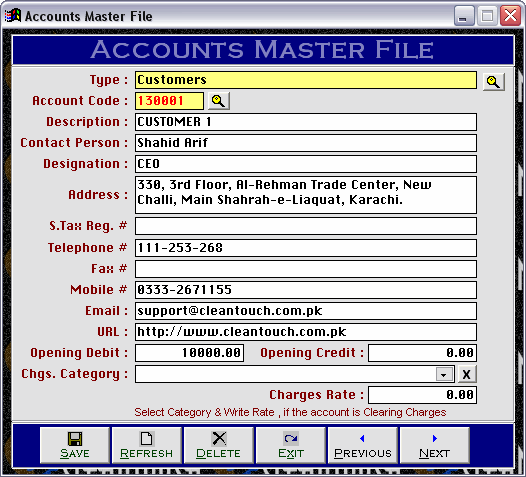
Task: Click the empty Fax # field
Action: coord(306,269)
